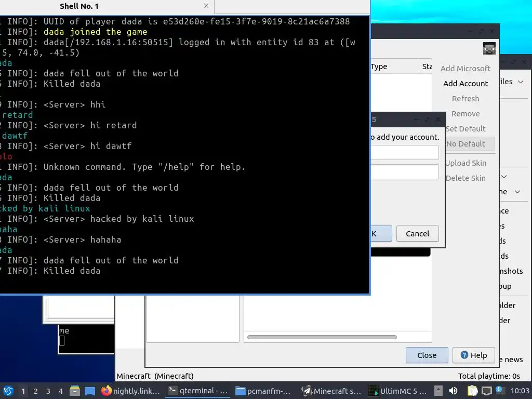Click the 'dada joined the game' terminal line
Screen dimensions: 532x399
tap(96, 32)
